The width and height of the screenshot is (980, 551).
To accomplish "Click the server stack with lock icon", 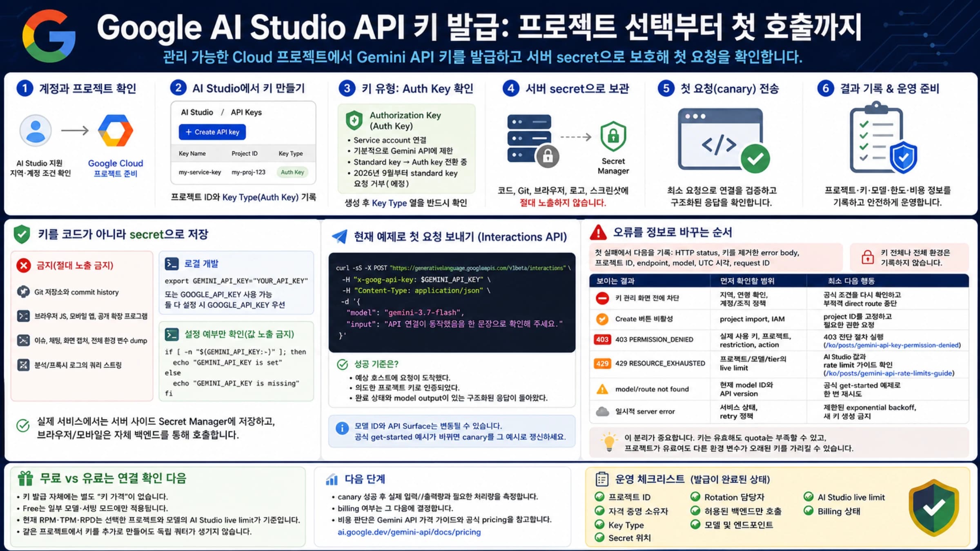I will coord(533,141).
